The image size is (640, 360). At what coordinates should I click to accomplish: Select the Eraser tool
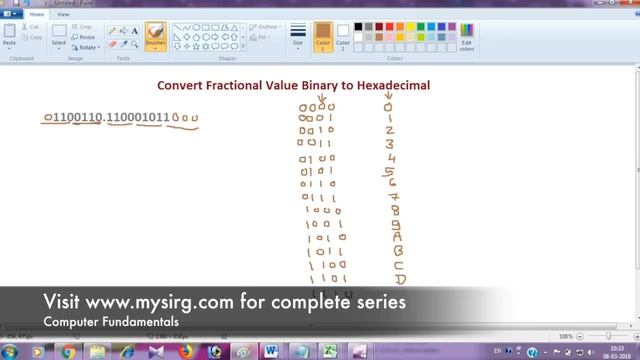113,44
